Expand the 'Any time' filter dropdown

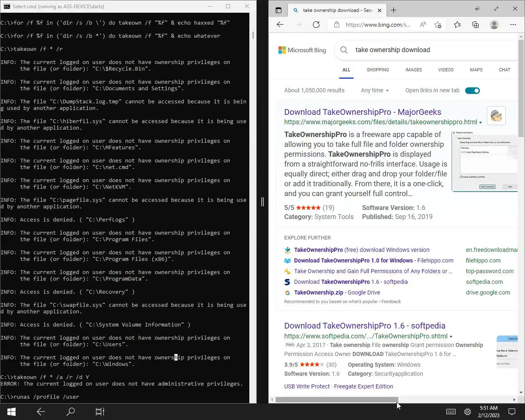click(x=375, y=90)
